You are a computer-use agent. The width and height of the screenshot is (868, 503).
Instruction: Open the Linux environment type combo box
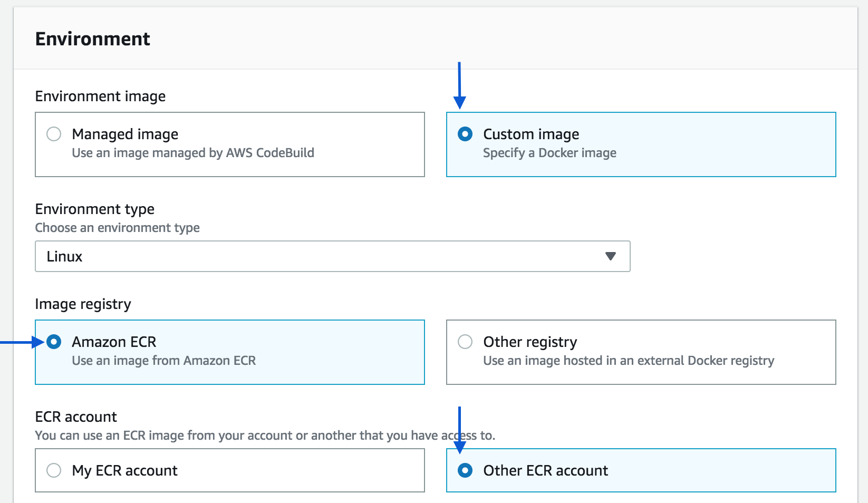tap(316, 256)
